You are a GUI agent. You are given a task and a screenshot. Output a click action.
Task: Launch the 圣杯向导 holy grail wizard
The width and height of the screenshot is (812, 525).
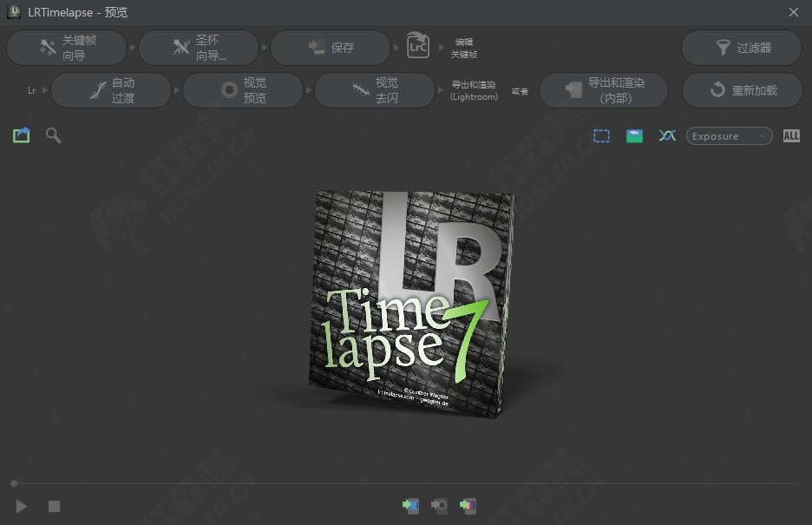pyautogui.click(x=199, y=48)
